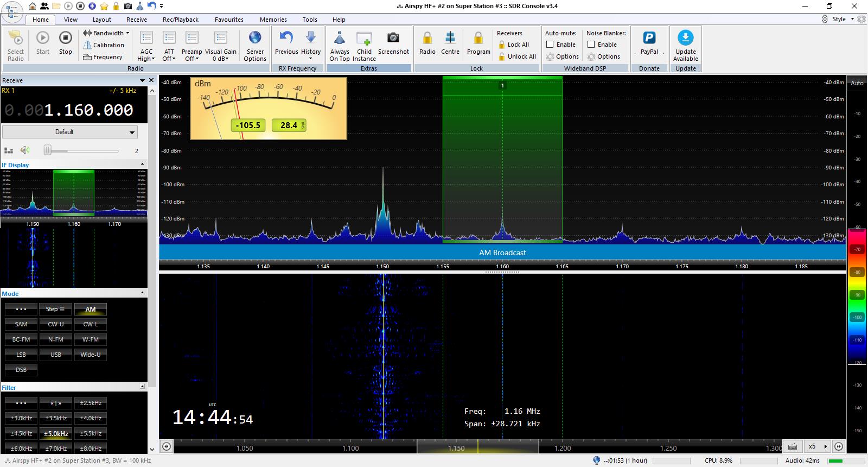Click the home icon in quick access toolbar
The width and height of the screenshot is (868, 467).
(34, 6)
